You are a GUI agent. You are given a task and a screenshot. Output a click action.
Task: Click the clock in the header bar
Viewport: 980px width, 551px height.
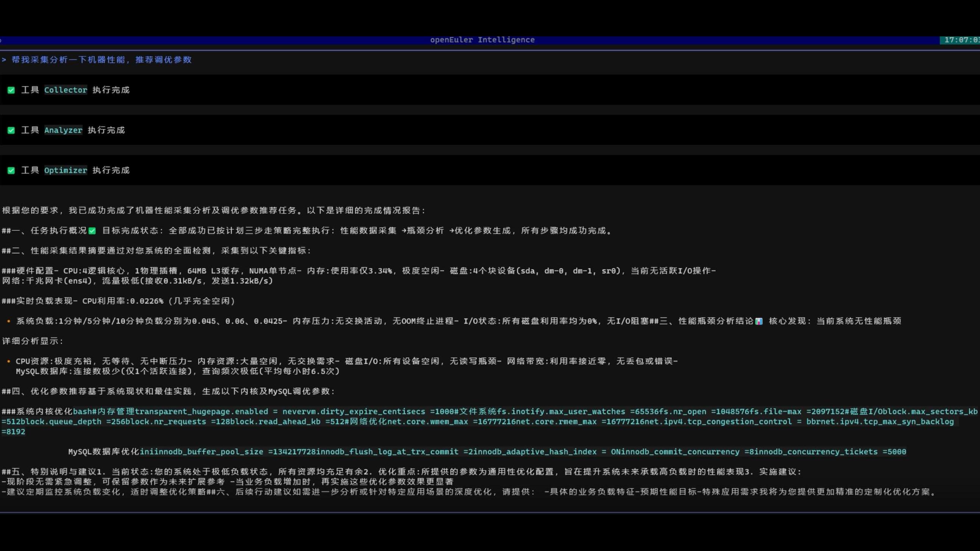(x=960, y=40)
